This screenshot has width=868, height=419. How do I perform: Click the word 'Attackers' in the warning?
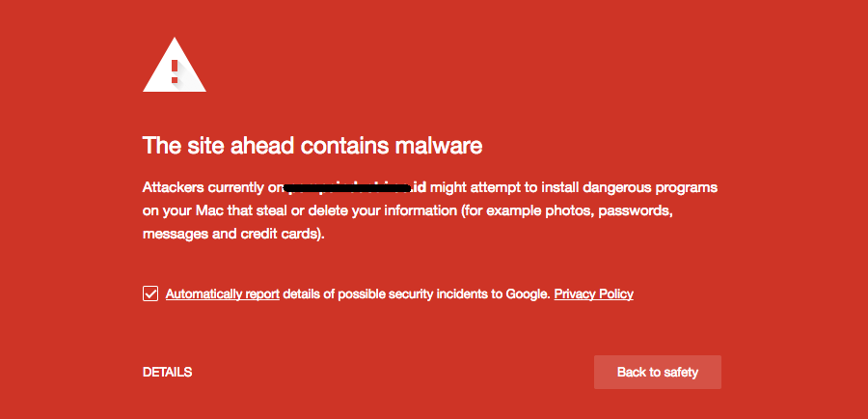174,187
